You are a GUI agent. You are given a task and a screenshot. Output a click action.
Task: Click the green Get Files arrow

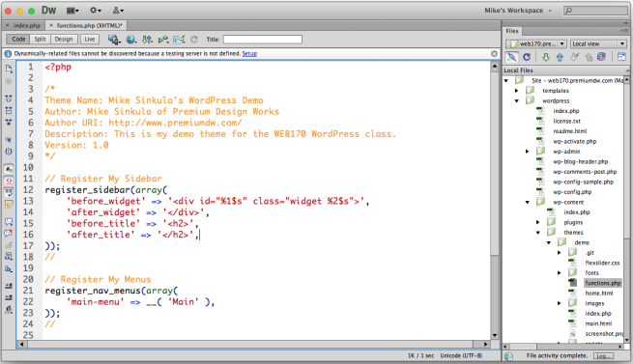546,57
